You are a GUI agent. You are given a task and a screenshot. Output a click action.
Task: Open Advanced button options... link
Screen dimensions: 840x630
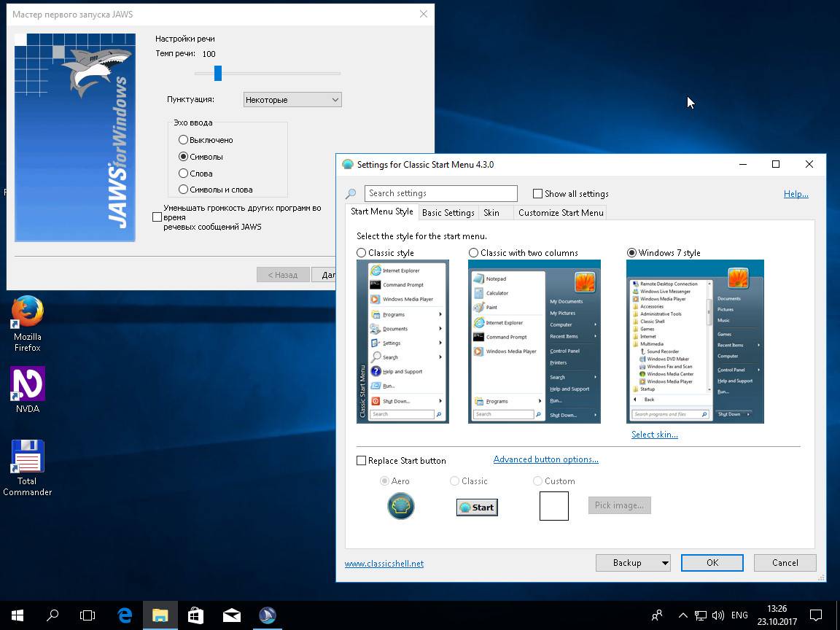tap(546, 459)
